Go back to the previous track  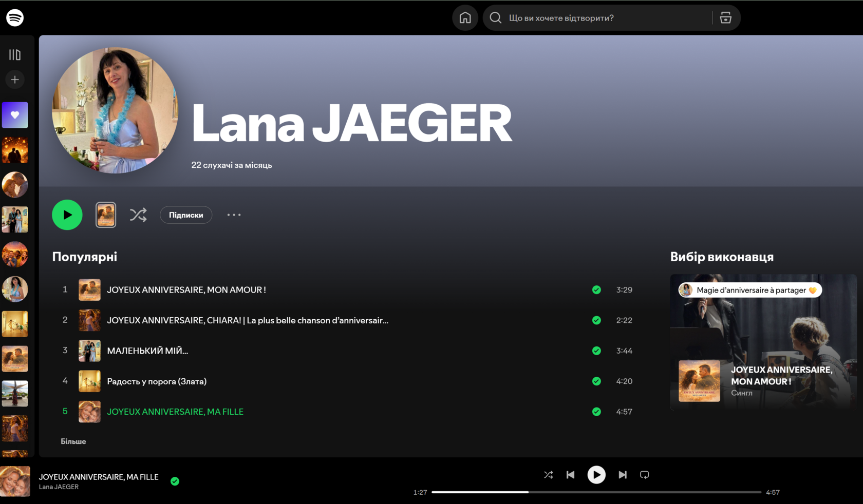tap(570, 475)
